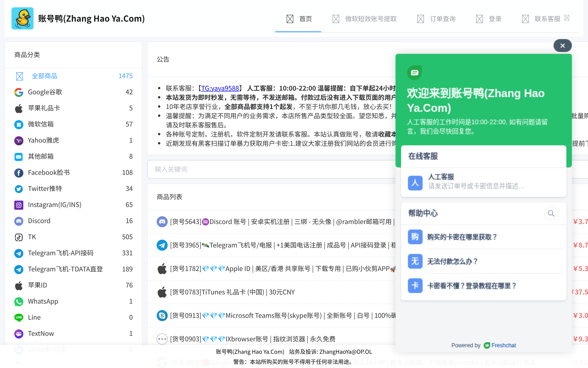Open product 货号0783 iTunes 礼品卡 30元CNY

click(x=232, y=292)
